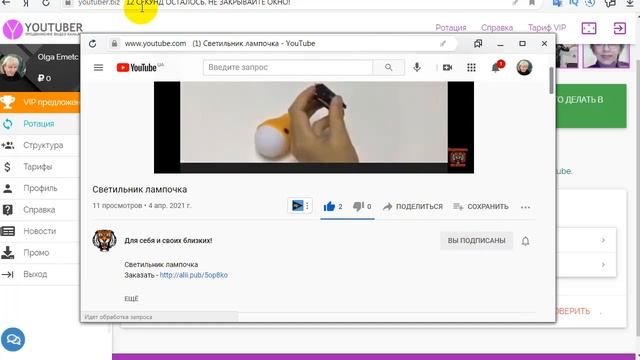This screenshot has width=640, height=360.
Task: Open Профиль in the sidebar
Action: tap(40, 188)
